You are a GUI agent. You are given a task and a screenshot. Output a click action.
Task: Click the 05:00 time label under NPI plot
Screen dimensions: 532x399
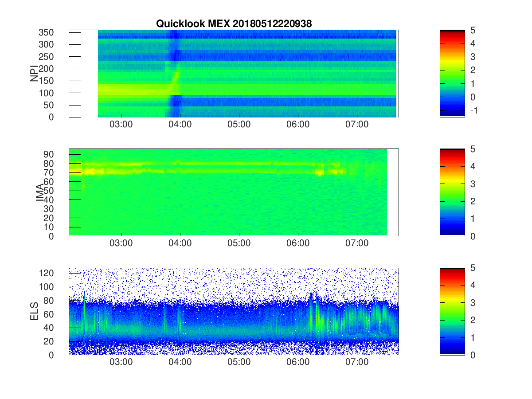[x=239, y=125]
